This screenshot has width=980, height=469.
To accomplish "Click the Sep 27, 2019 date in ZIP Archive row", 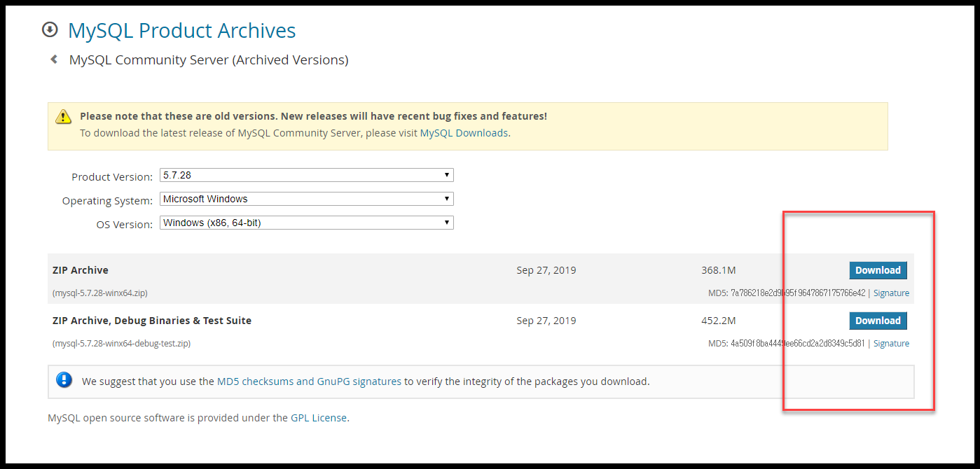I will (546, 270).
